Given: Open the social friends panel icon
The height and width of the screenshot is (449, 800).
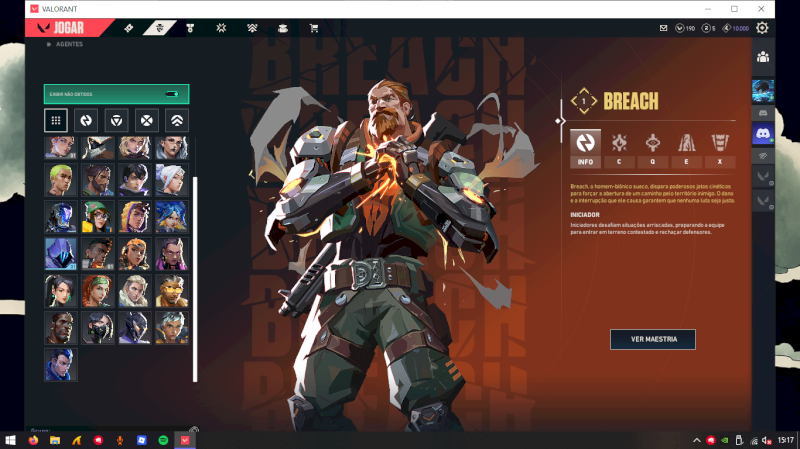Looking at the screenshot, I should pyautogui.click(x=763, y=57).
